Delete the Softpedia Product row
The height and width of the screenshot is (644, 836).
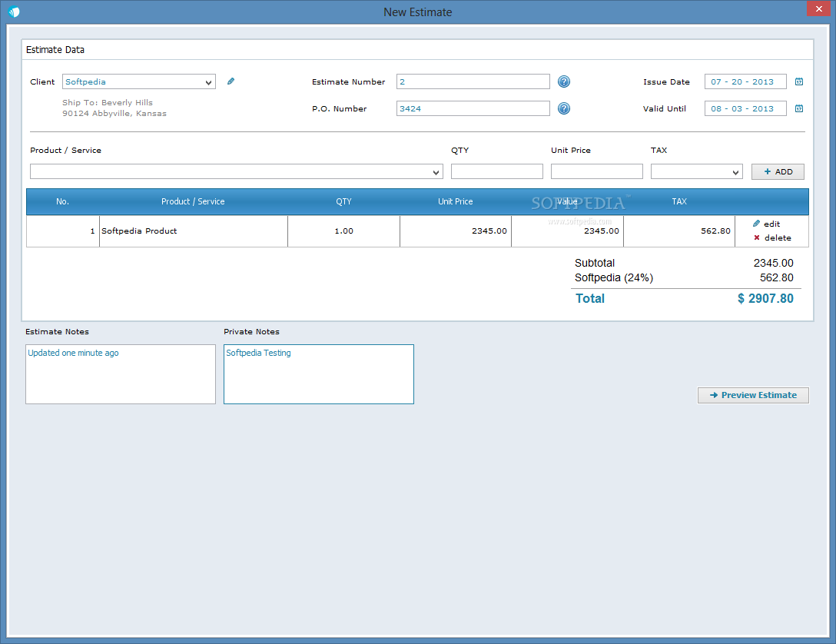point(772,237)
